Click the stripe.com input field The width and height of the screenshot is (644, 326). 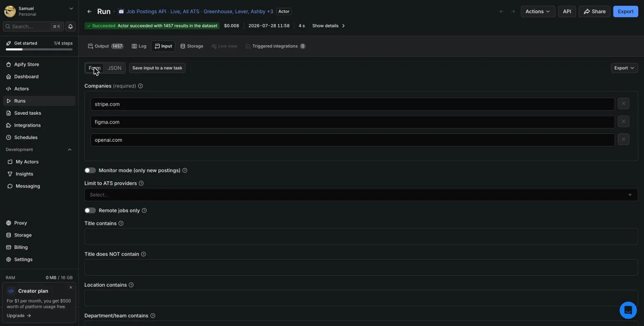pos(353,104)
